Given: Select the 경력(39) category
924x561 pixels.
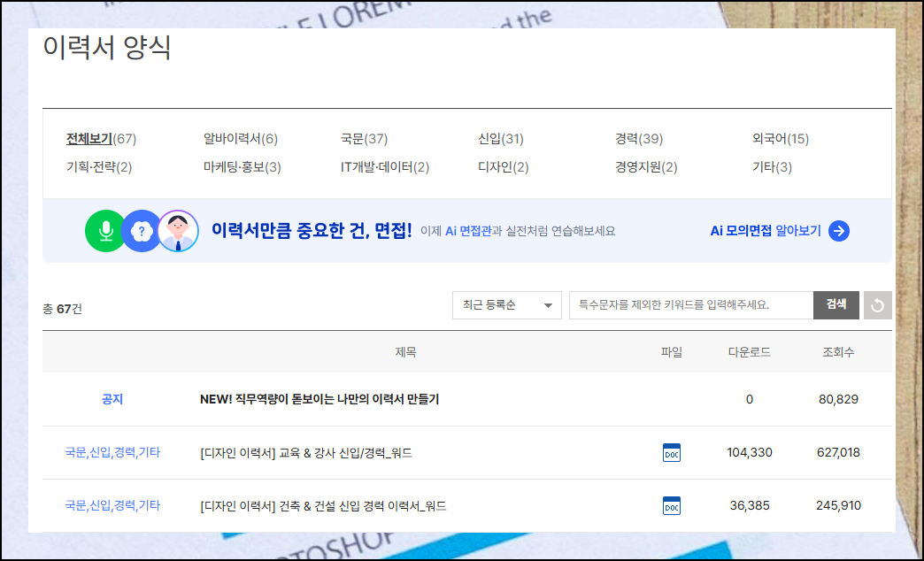Looking at the screenshot, I should click(639, 139).
